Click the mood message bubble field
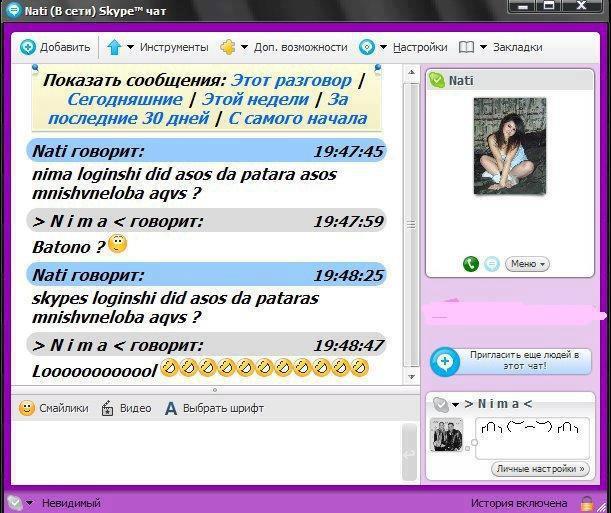This screenshot has width=611, height=513. [x=532, y=438]
